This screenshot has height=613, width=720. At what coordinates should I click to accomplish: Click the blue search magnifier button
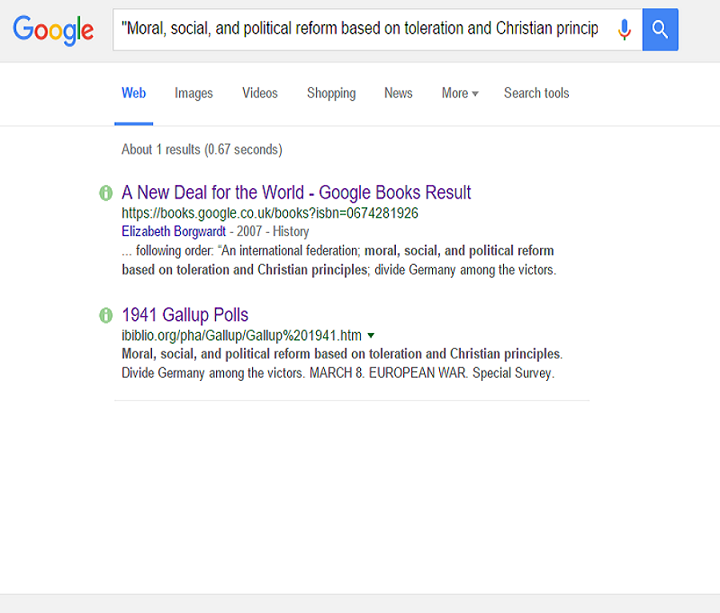(x=660, y=29)
